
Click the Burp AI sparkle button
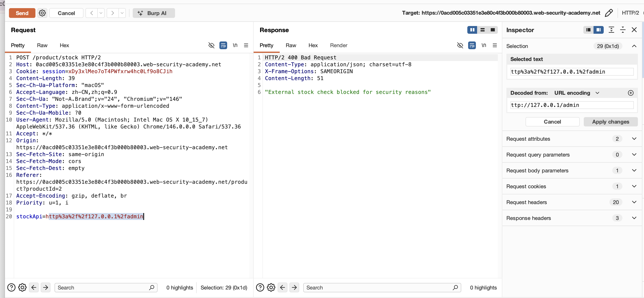(x=153, y=13)
